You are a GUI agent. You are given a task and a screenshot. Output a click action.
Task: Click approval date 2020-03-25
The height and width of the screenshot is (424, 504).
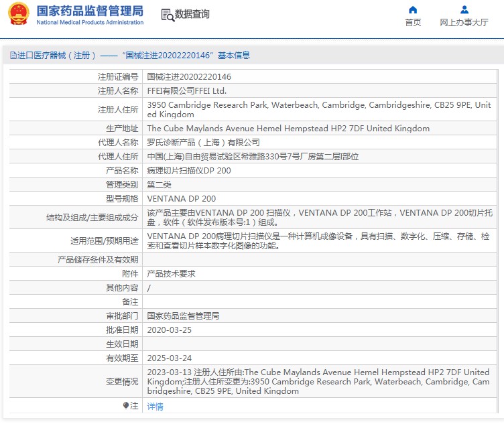click(170, 330)
